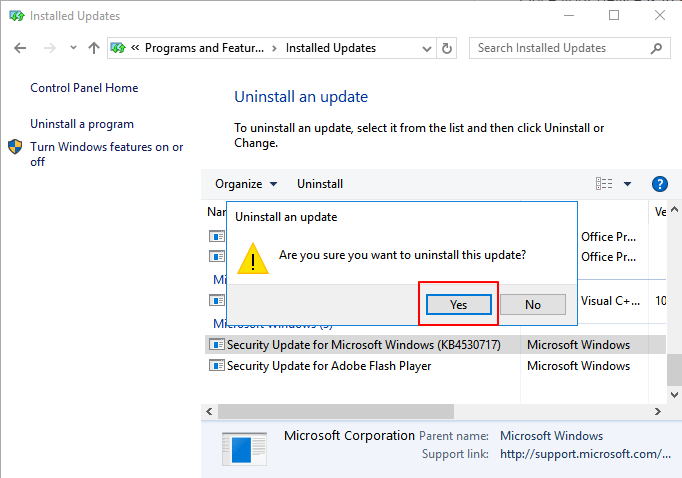Confirm uninstall by pressing Yes

pyautogui.click(x=458, y=305)
